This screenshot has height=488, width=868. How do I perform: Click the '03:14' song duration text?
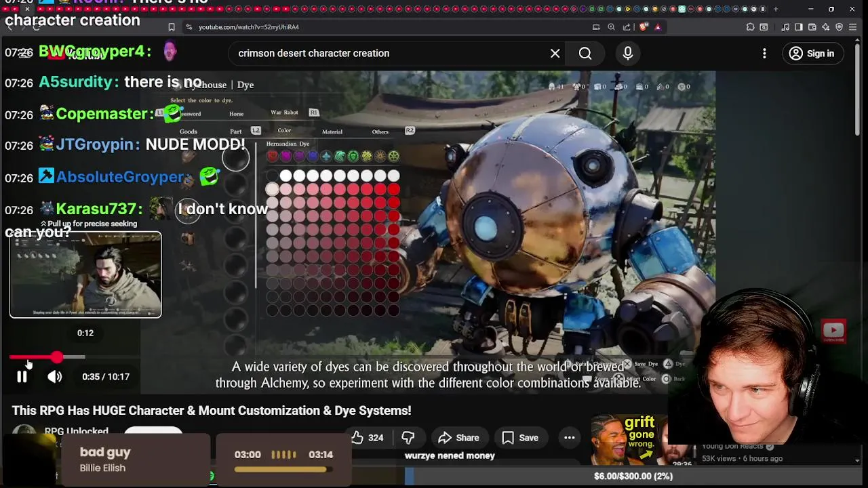[321, 455]
